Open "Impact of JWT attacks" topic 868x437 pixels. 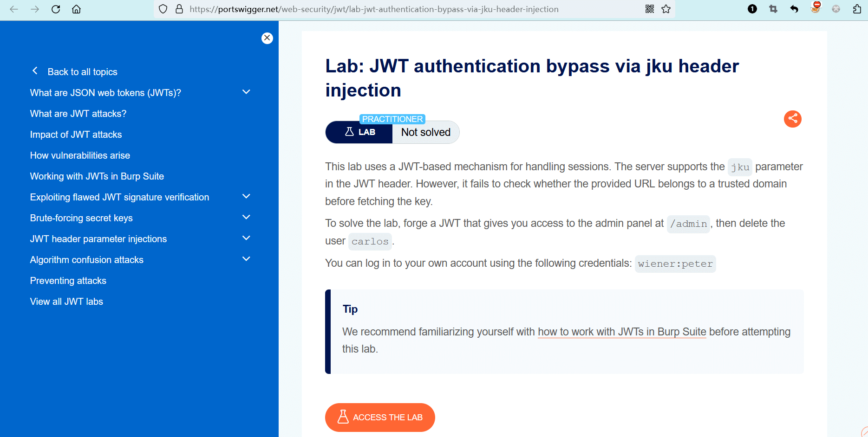[76, 135]
